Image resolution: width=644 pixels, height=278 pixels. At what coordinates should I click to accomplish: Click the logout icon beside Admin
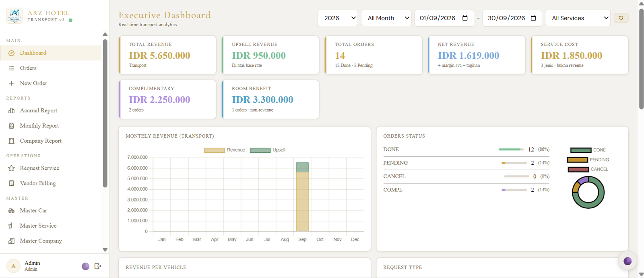click(x=98, y=266)
